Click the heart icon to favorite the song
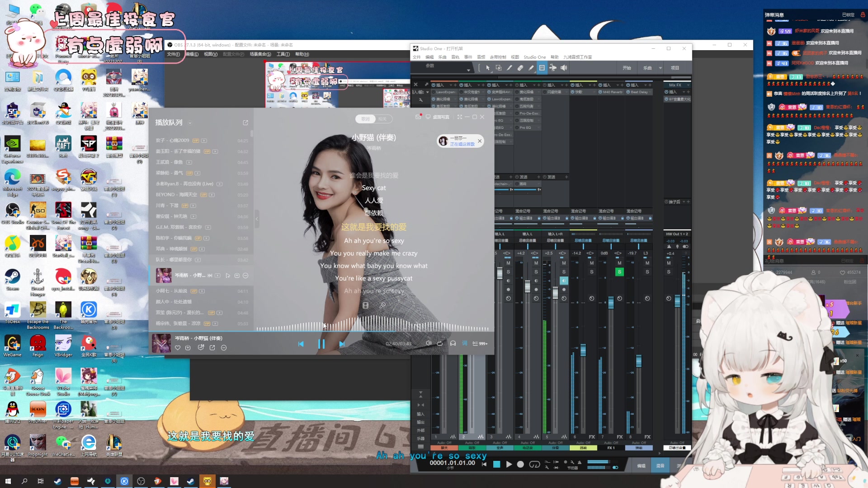This screenshot has width=868, height=488. tap(178, 347)
